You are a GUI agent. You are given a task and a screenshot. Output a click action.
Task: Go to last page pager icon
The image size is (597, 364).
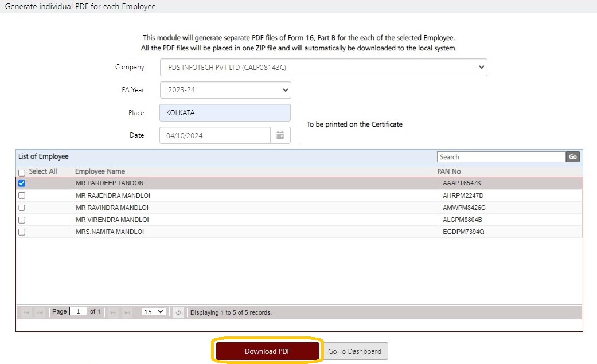[127, 312]
